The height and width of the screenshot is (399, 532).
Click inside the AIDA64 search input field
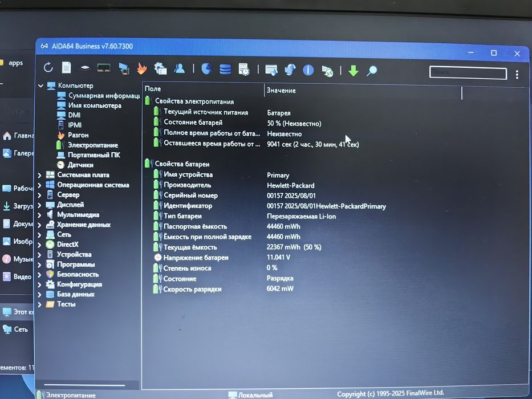pos(468,72)
